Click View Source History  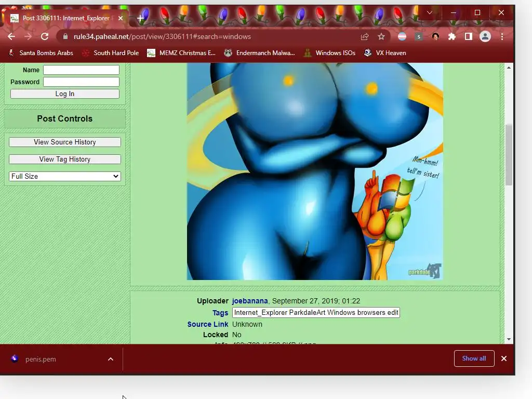pos(65,142)
